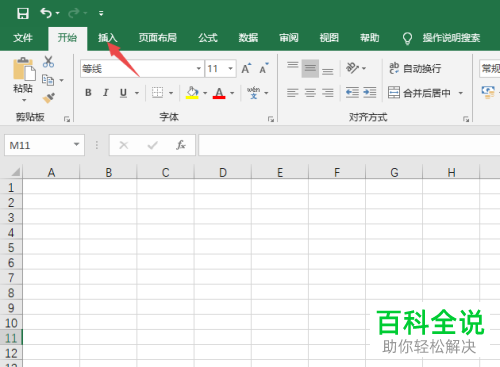Expand the Copy options arrow
Image resolution: width=500 pixels, height=367 pixels.
point(61,80)
